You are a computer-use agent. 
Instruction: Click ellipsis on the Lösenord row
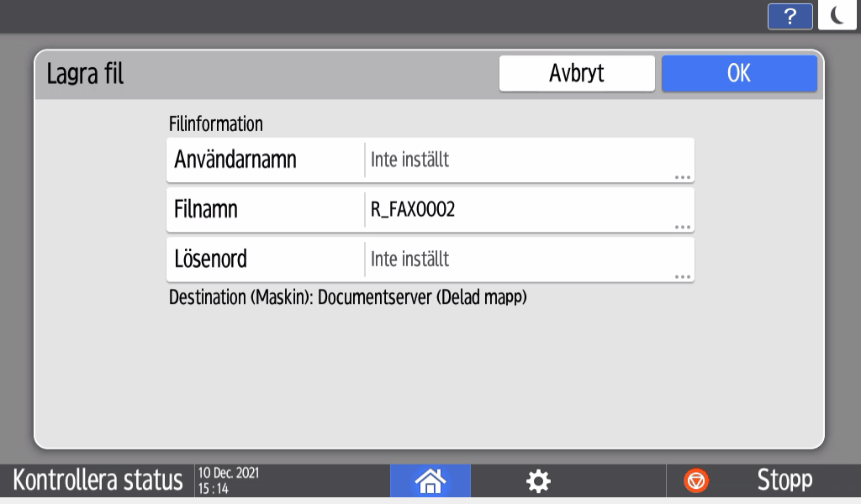click(x=682, y=276)
